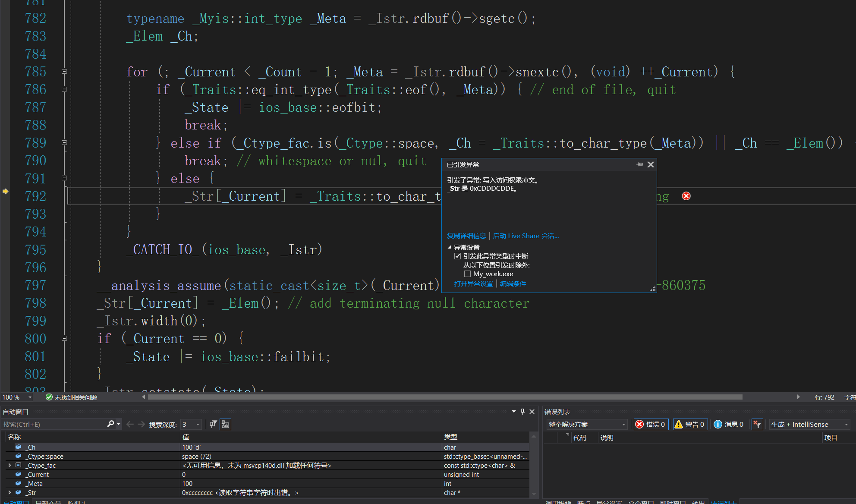Click the horizontal scrollbar right arrow

tap(798, 397)
